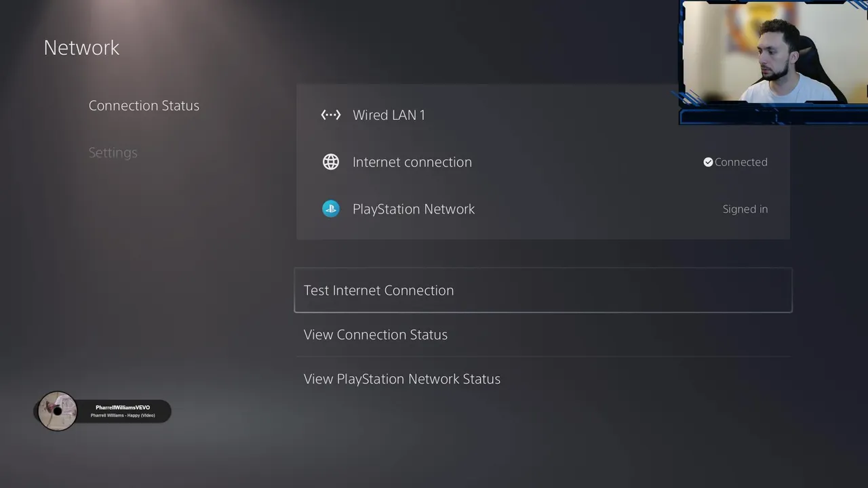Click the Pharrell Williams - Happy song title
868x488 pixels.
click(123, 415)
